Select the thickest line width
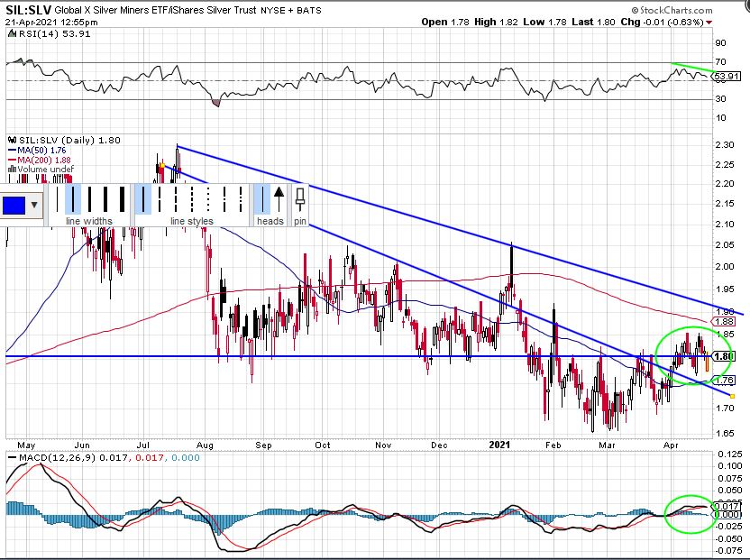750x560 pixels. 122,199
